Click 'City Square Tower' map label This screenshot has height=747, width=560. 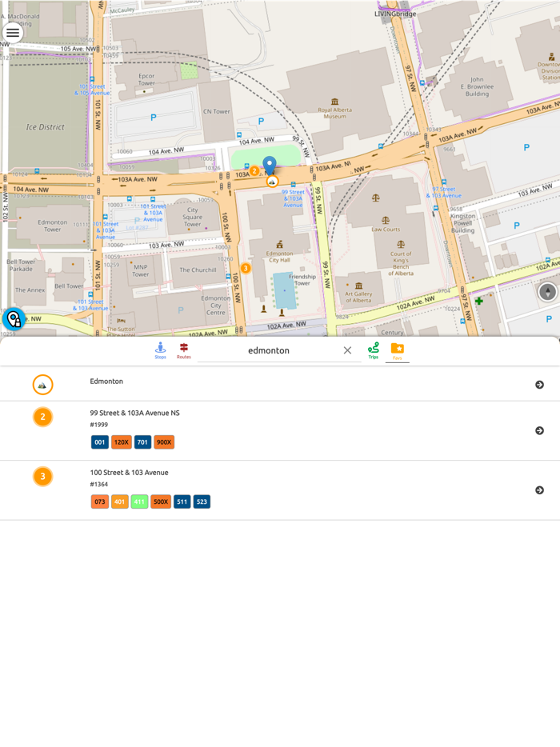coord(193,217)
